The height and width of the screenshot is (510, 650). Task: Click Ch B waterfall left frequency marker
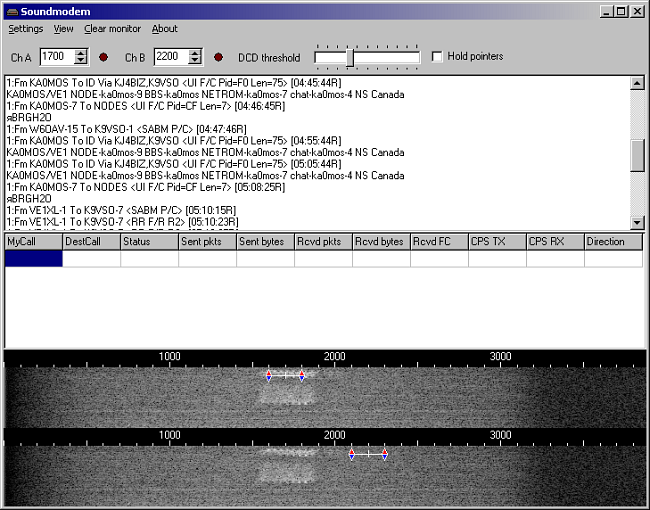click(352, 454)
